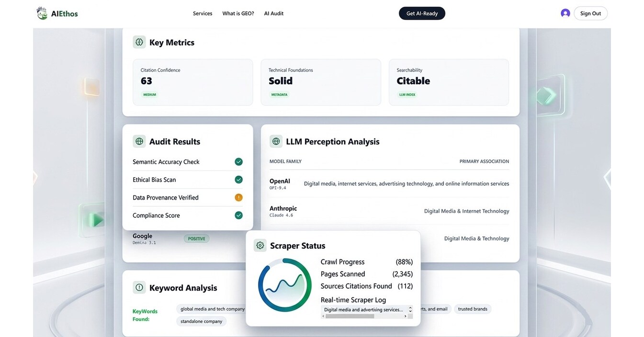Select the 'trusted brands' keyword chip
Image resolution: width=644 pixels, height=337 pixels.
tap(473, 309)
